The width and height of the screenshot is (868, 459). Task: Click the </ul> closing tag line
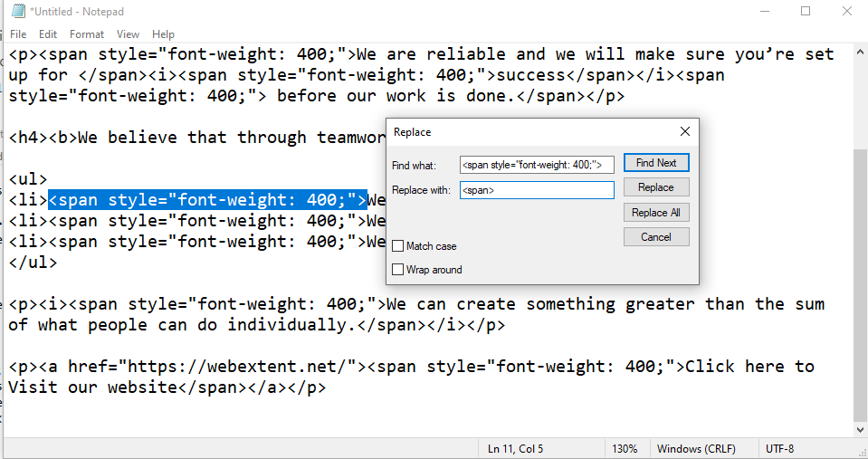click(x=33, y=263)
